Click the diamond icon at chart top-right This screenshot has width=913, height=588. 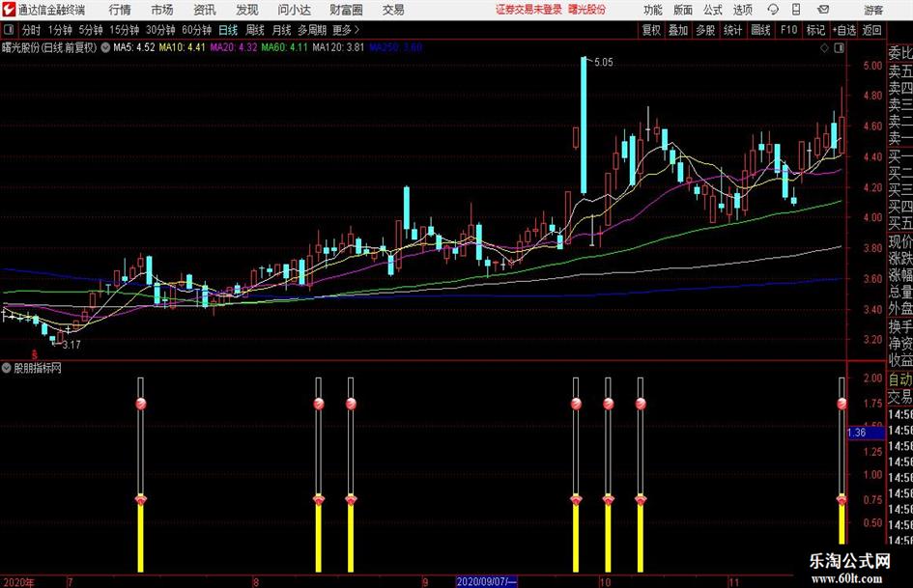coord(824,48)
